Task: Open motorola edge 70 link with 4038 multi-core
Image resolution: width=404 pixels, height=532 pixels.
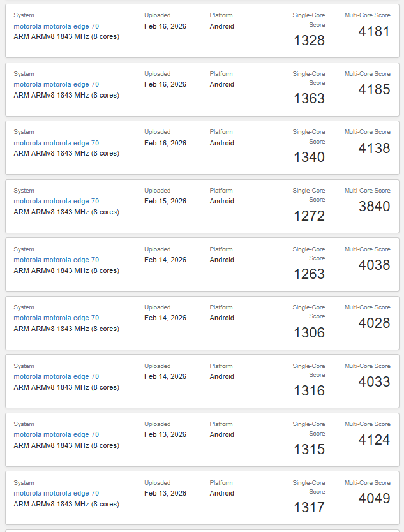Action: (56, 260)
